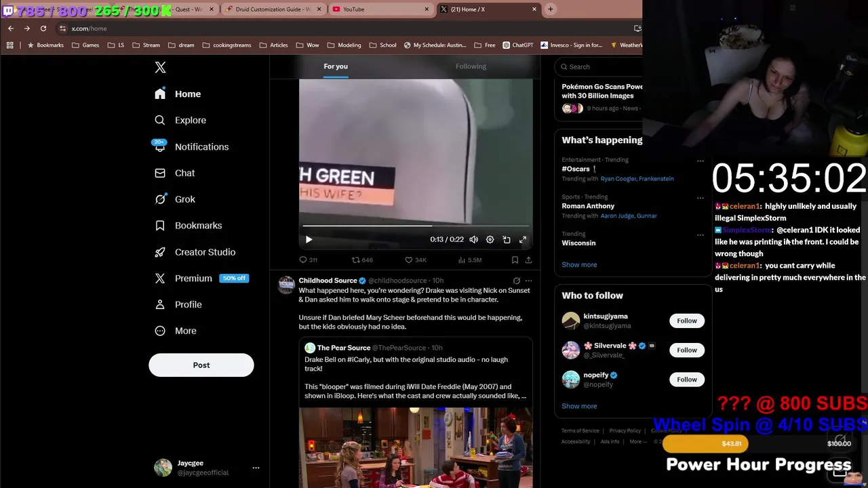Play the video in the post

coord(309,239)
